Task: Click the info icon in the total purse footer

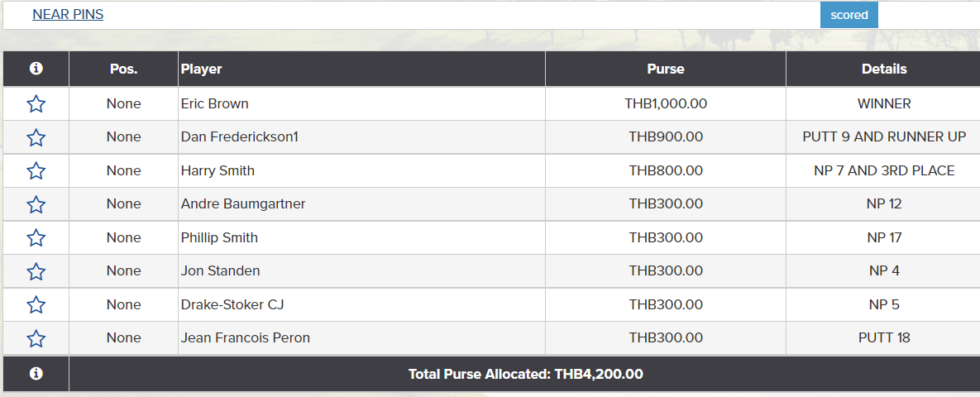Action: tap(36, 374)
